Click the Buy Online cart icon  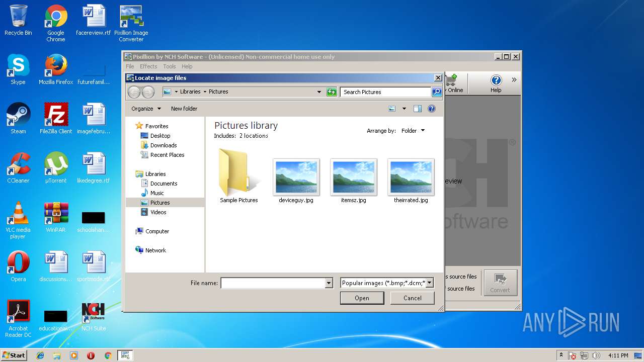pos(451,83)
